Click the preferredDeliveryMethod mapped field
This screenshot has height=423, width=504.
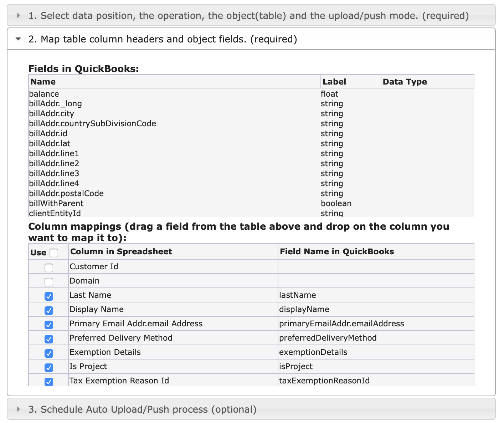coord(376,338)
